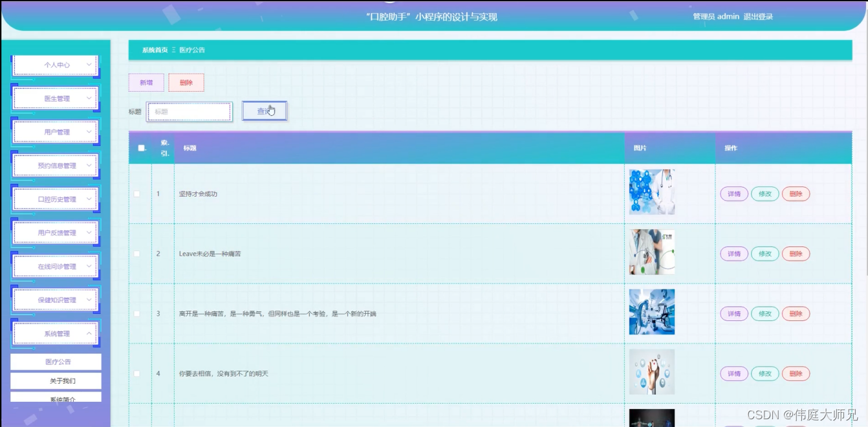
Task: View 详情 for row 坚持才会成功
Action: [734, 194]
